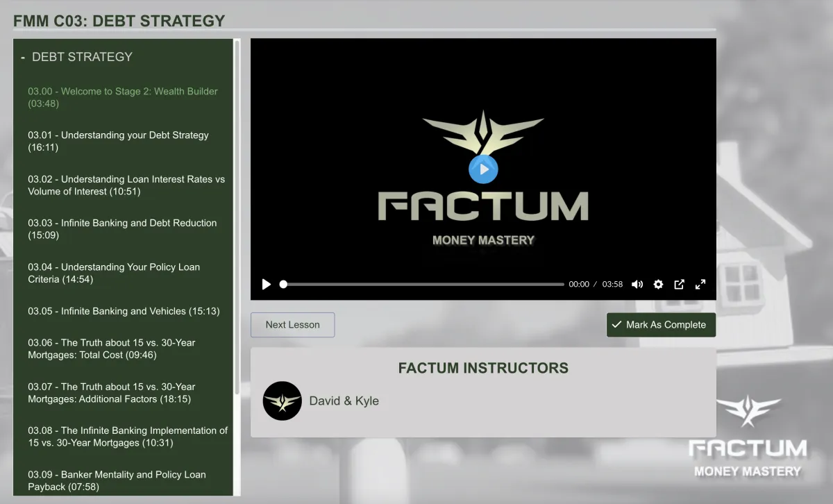Screen dimensions: 833x504
Task: Click the instructor name David & Kyle
Action: point(344,401)
